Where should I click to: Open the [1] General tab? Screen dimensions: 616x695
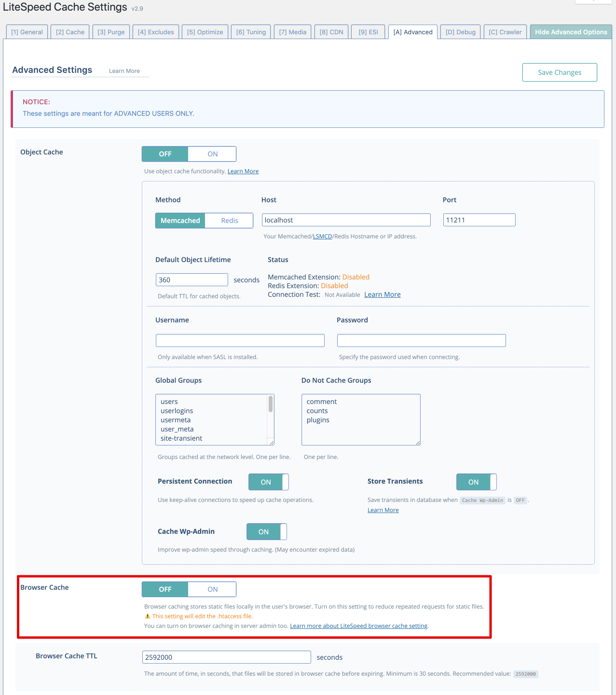(x=27, y=32)
